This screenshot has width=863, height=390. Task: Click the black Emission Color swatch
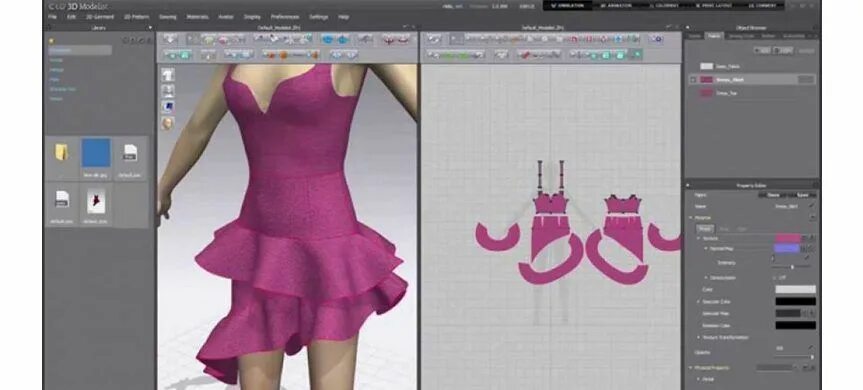coord(795,325)
